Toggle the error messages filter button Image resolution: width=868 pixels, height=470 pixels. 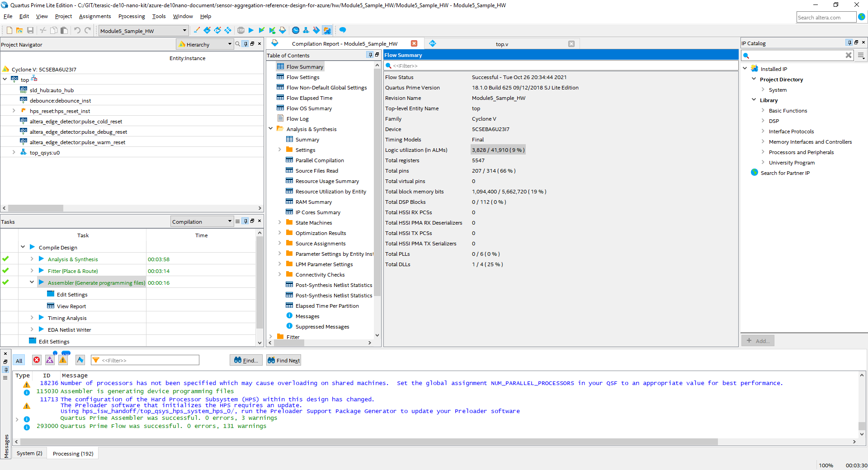pos(37,360)
